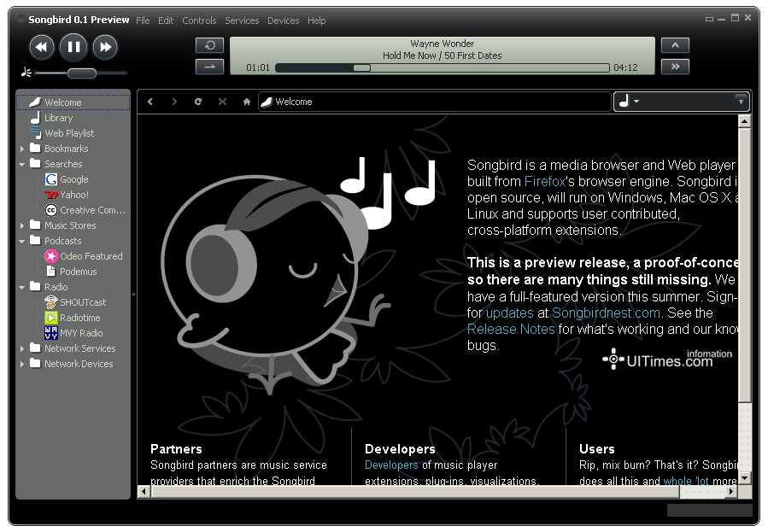The height and width of the screenshot is (532, 768).
Task: Open the File menu
Action: 143,20
